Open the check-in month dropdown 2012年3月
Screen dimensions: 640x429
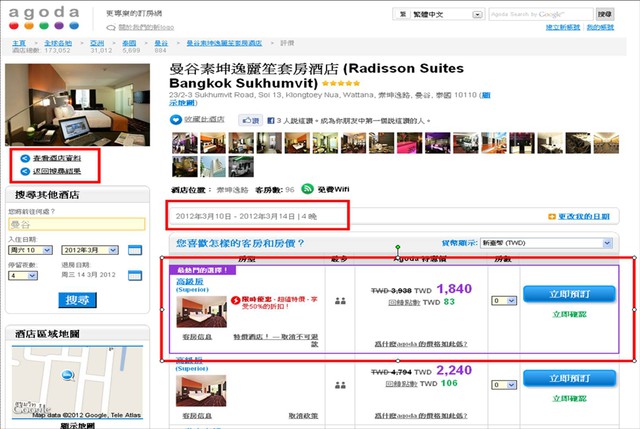(90, 250)
